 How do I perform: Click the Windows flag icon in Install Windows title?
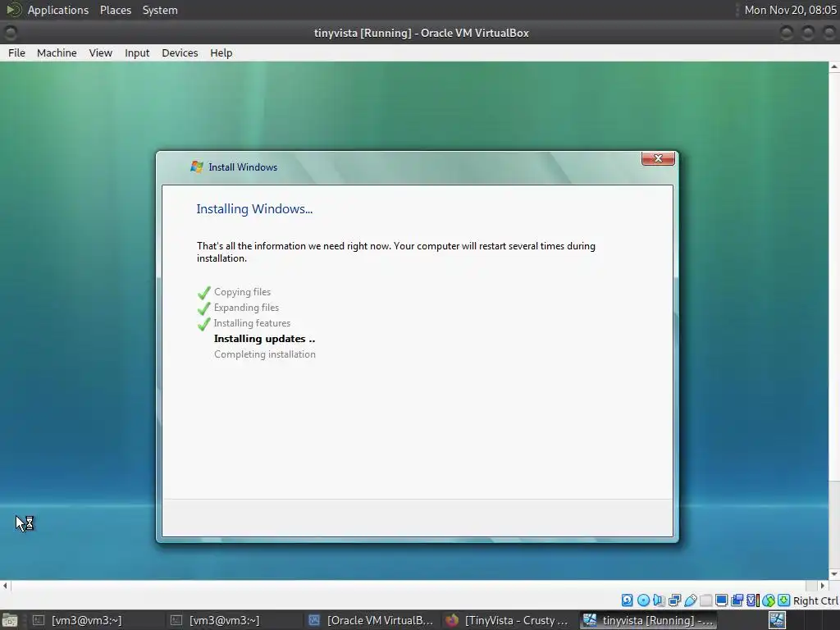coord(197,167)
